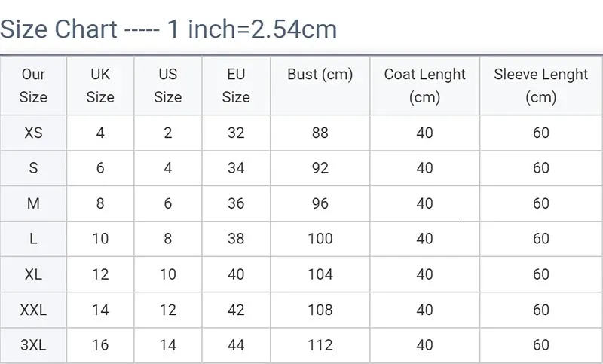Select the Our Size column header
Screen dimensions: 603x364
[33, 85]
